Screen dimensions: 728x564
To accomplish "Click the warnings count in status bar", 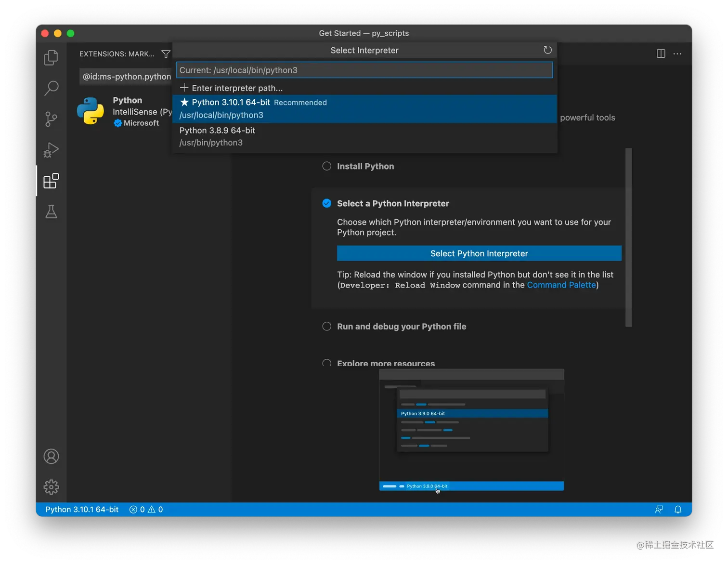I will (155, 510).
